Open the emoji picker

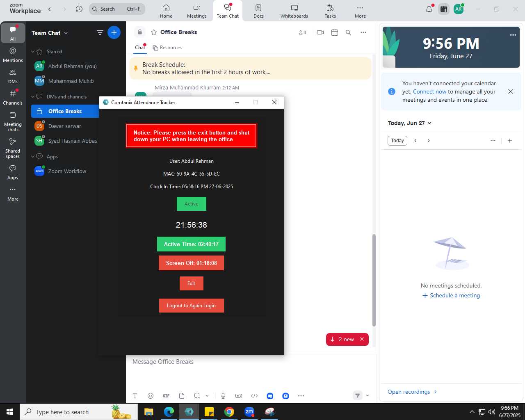[x=151, y=396]
